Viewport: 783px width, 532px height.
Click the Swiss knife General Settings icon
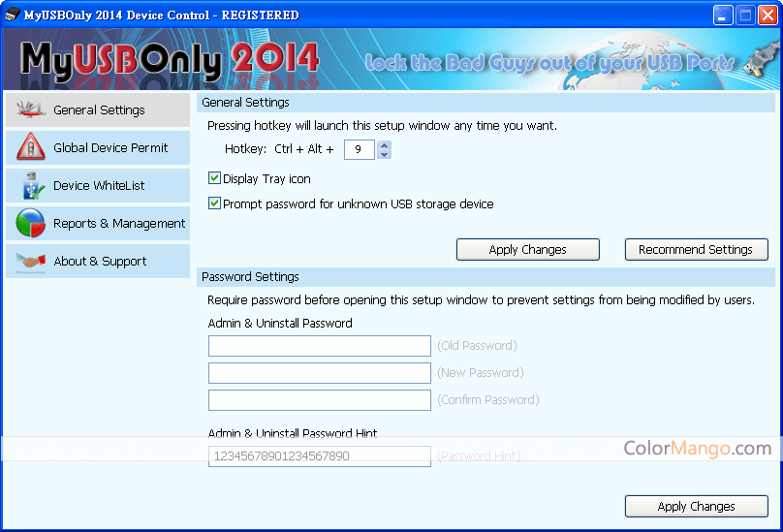30,110
